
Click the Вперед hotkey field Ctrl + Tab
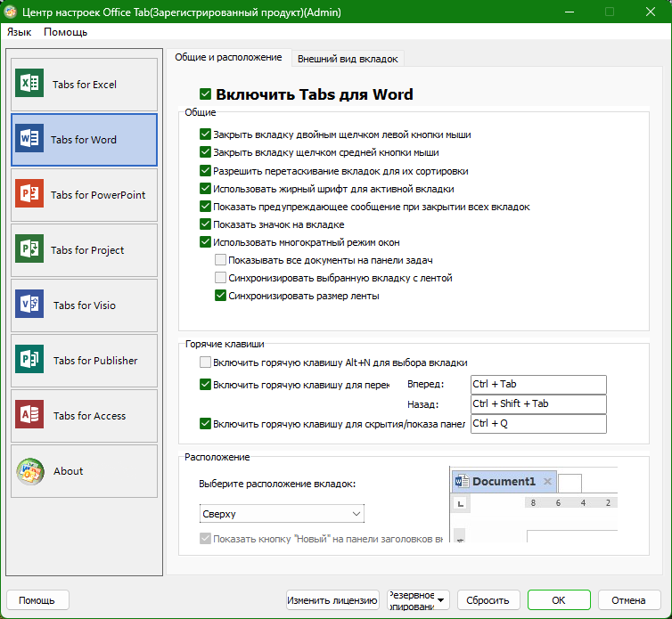pos(538,384)
